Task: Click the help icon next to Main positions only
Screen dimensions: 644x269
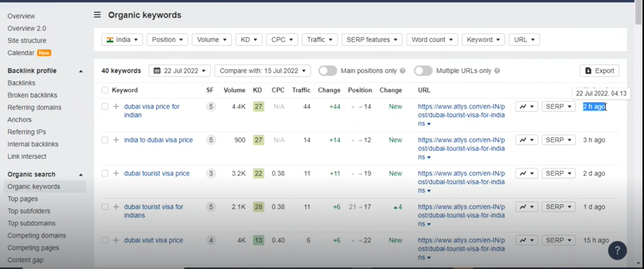Action: pyautogui.click(x=403, y=71)
